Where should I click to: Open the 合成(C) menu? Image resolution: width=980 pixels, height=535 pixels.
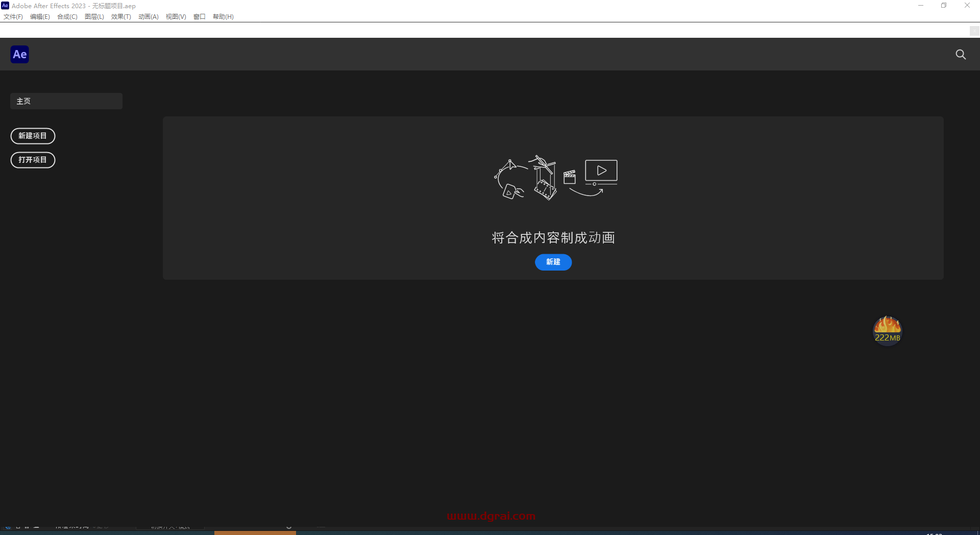[x=67, y=16]
